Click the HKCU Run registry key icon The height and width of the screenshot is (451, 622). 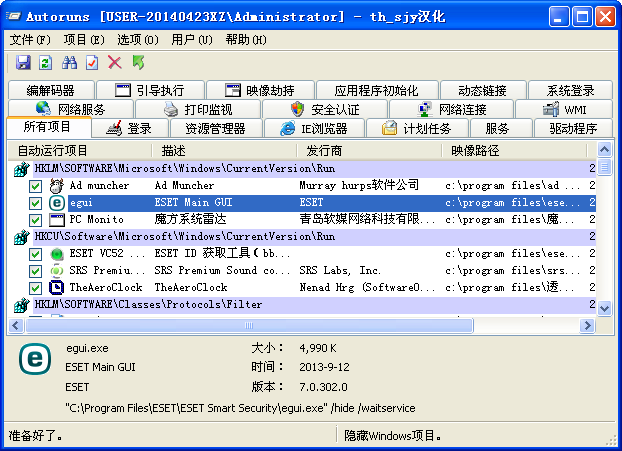pyautogui.click(x=21, y=237)
